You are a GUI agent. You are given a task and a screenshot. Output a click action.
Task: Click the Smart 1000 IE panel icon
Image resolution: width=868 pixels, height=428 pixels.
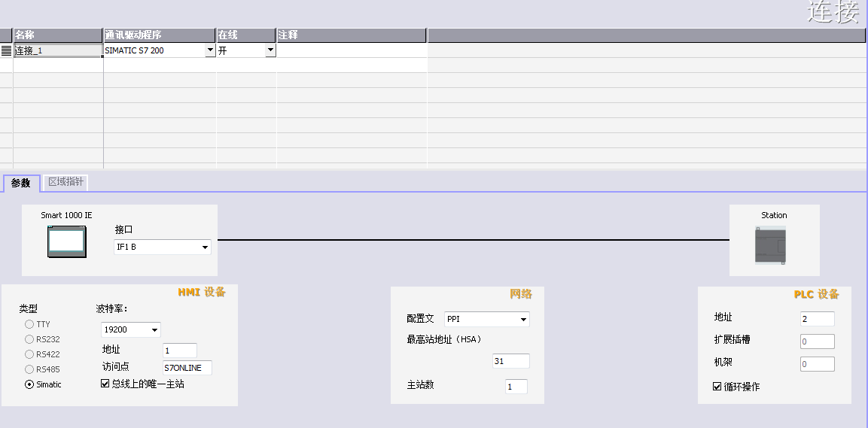tap(67, 241)
